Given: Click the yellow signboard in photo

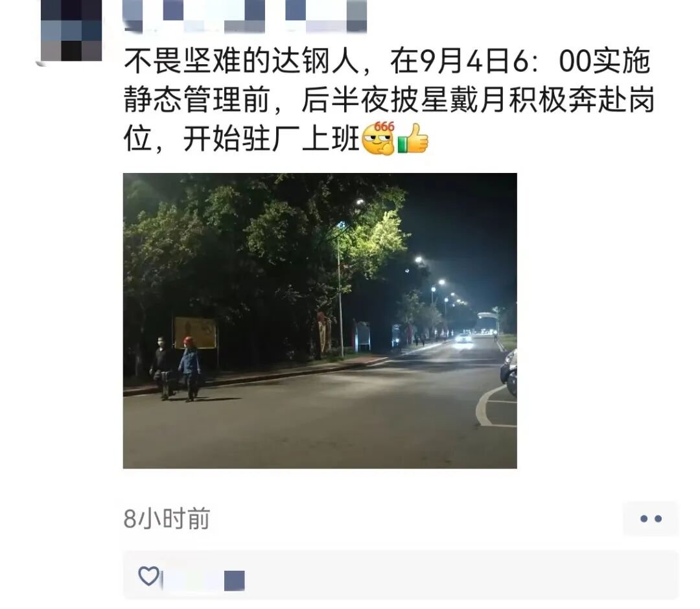Looking at the screenshot, I should point(195,333).
